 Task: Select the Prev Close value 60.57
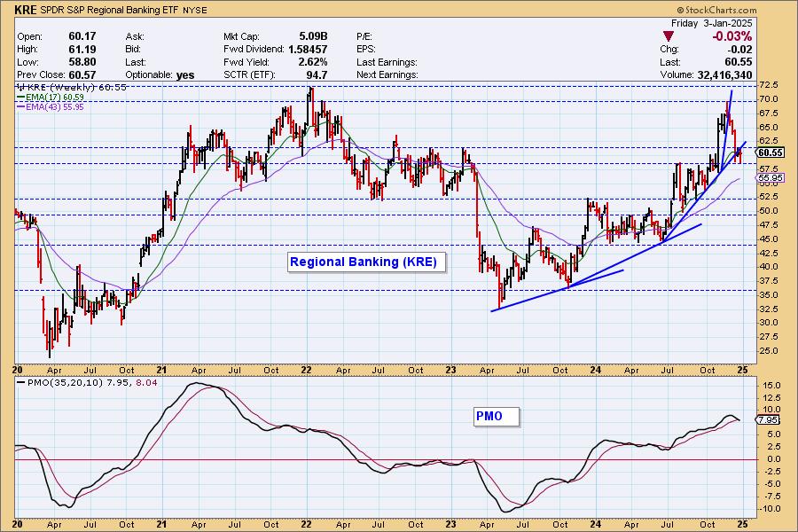[x=82, y=74]
